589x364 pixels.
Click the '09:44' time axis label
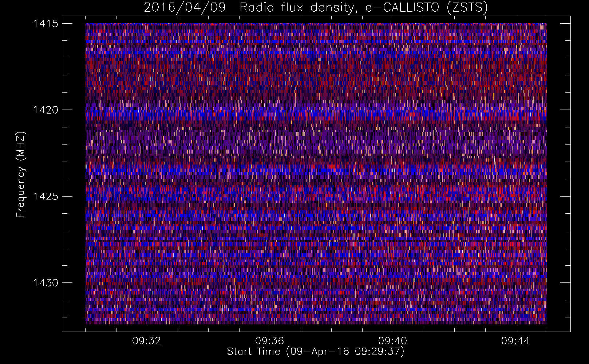tap(516, 341)
